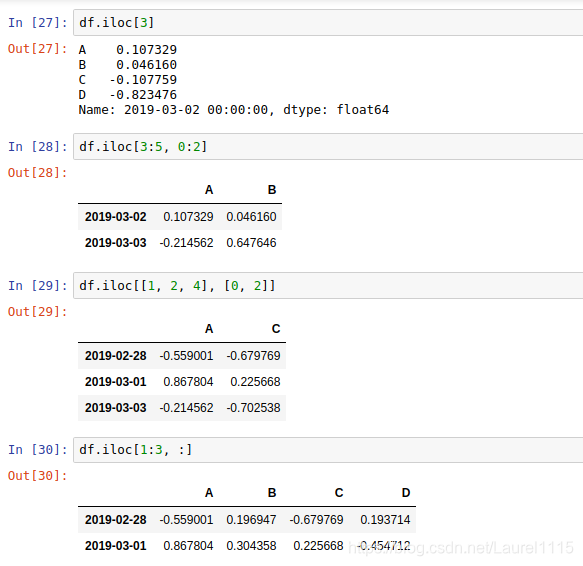
Task: Click column header A in Out[28] table
Action: point(209,190)
